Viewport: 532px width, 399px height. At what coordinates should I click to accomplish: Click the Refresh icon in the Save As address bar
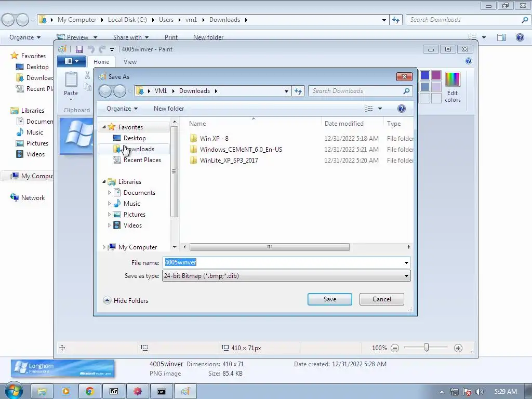(298, 91)
